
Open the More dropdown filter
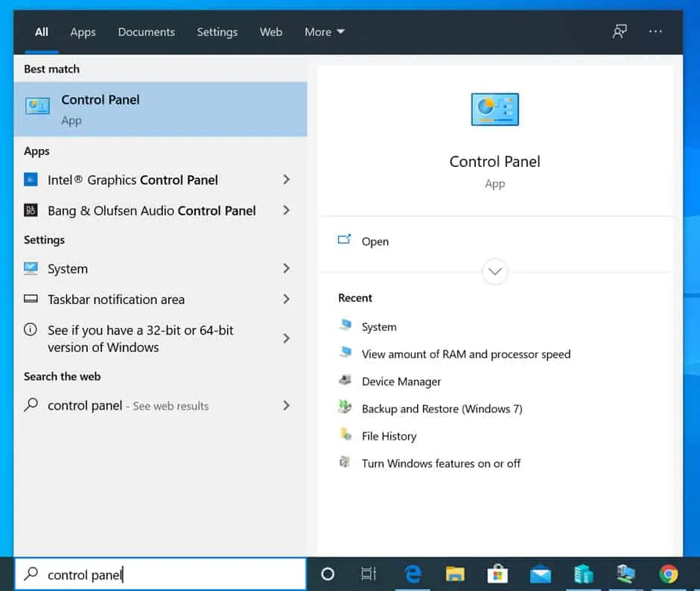coord(324,32)
